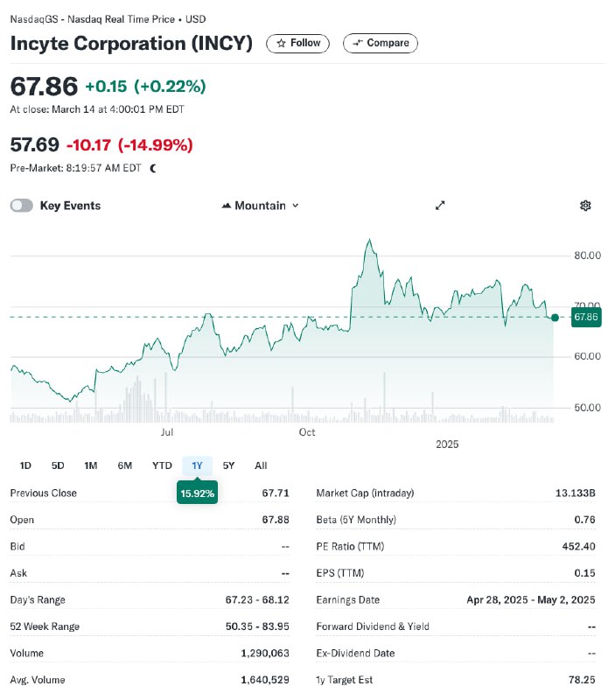This screenshot has height=700, width=615.
Task: Click the 1y Target Est value 78.25
Action: 582,680
